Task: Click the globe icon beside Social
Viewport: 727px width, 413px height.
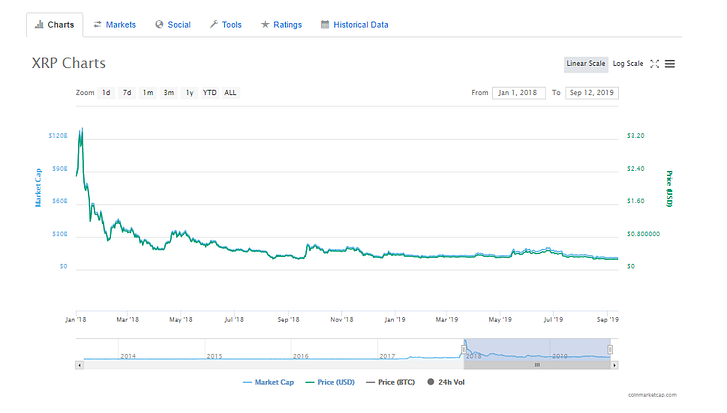Action: pyautogui.click(x=159, y=25)
